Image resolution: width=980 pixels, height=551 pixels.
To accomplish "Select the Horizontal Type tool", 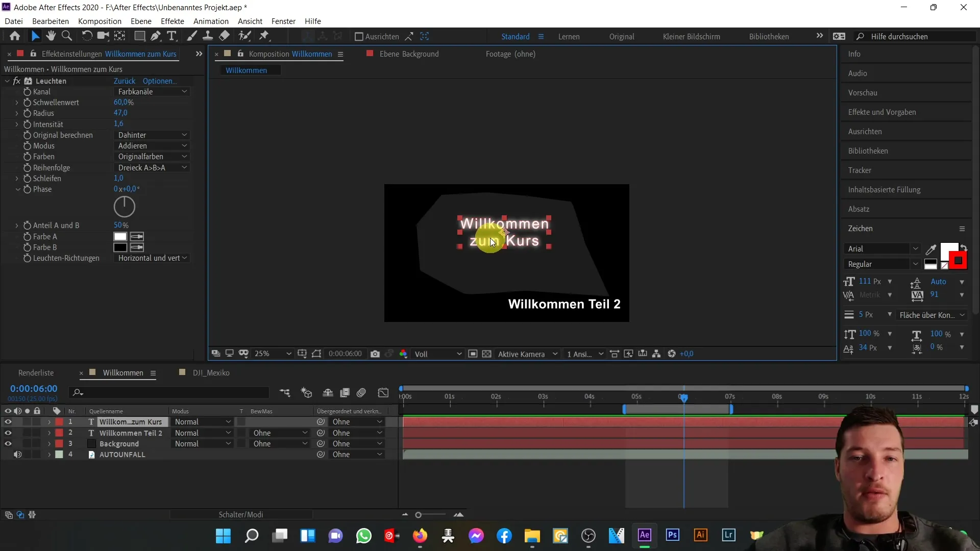I will [x=172, y=36].
